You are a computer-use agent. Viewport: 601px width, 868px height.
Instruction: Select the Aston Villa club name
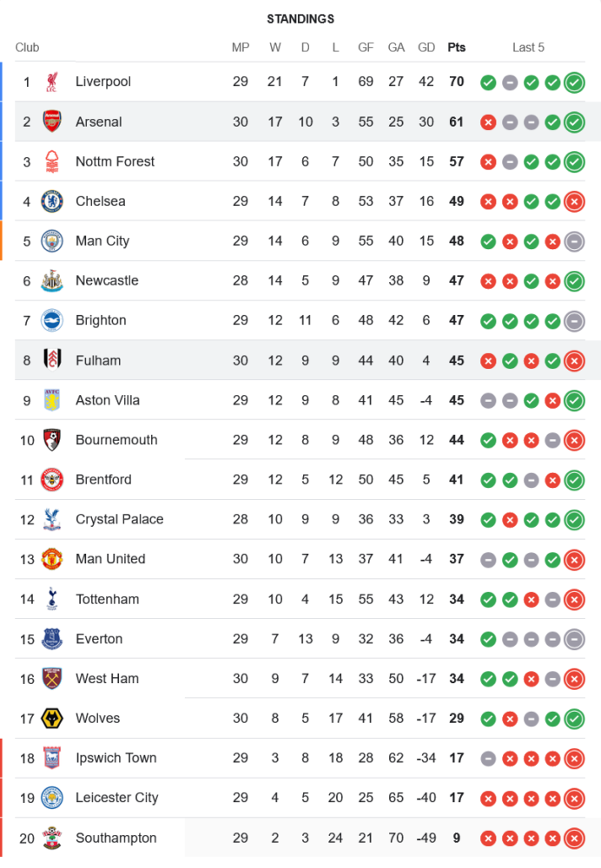107,400
